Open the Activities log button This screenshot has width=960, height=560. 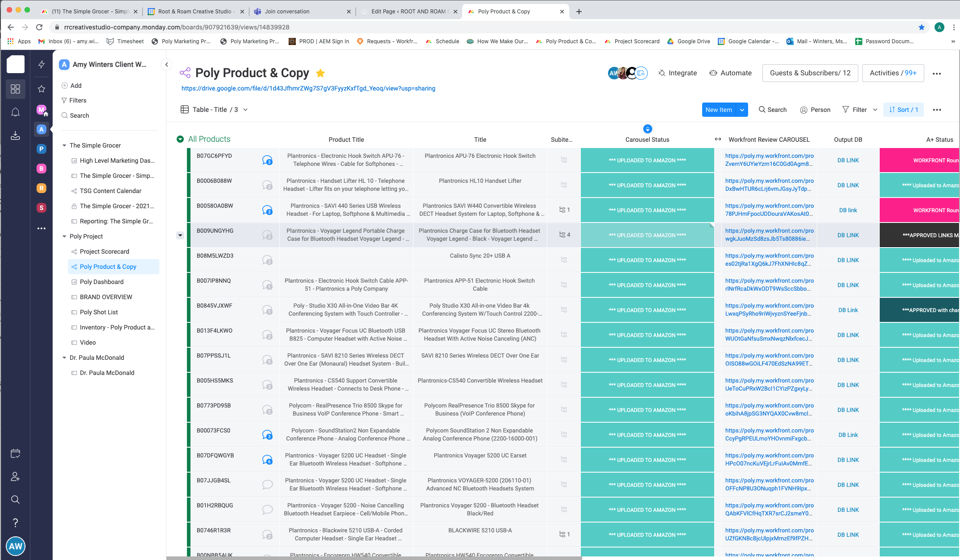pyautogui.click(x=893, y=73)
